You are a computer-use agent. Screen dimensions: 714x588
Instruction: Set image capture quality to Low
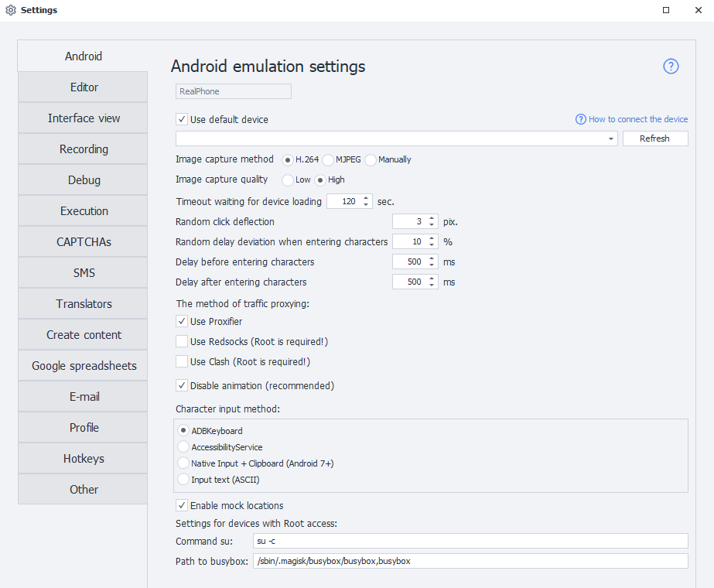pos(286,179)
